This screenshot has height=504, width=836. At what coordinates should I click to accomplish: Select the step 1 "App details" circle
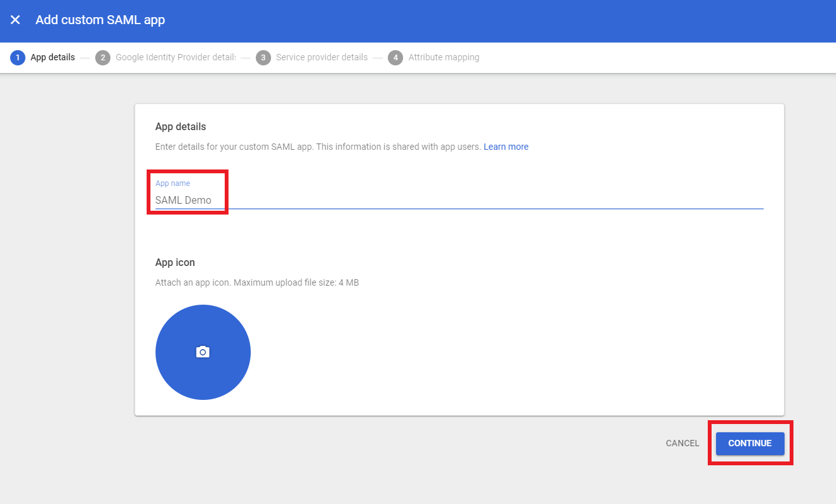(x=17, y=57)
